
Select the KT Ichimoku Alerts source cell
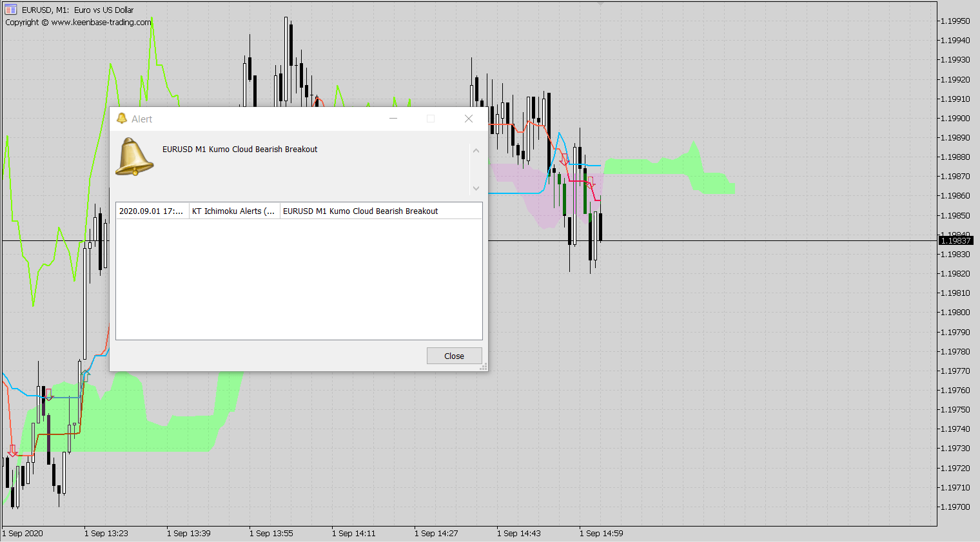pos(234,211)
